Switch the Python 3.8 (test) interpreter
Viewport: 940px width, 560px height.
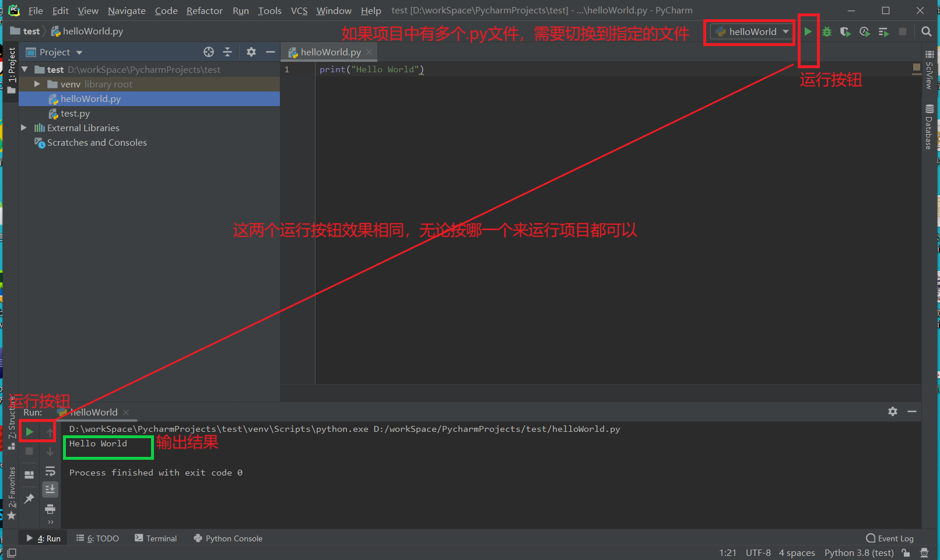(859, 552)
